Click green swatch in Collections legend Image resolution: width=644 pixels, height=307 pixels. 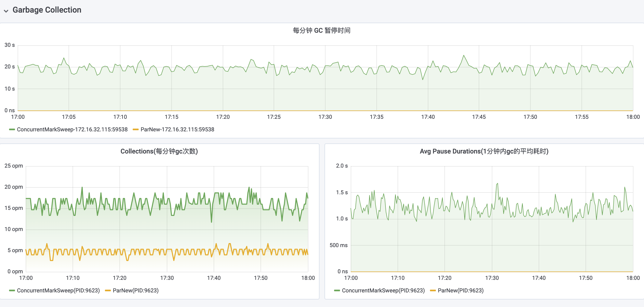12,290
